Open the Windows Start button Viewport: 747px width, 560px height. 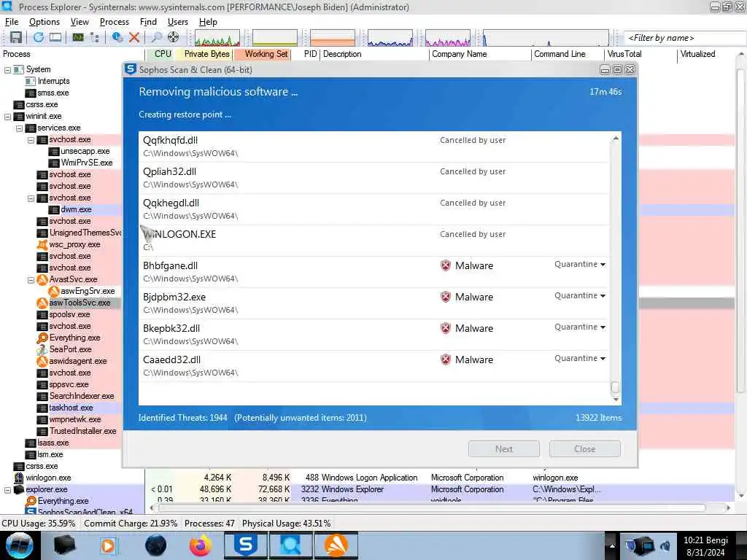[x=20, y=545]
